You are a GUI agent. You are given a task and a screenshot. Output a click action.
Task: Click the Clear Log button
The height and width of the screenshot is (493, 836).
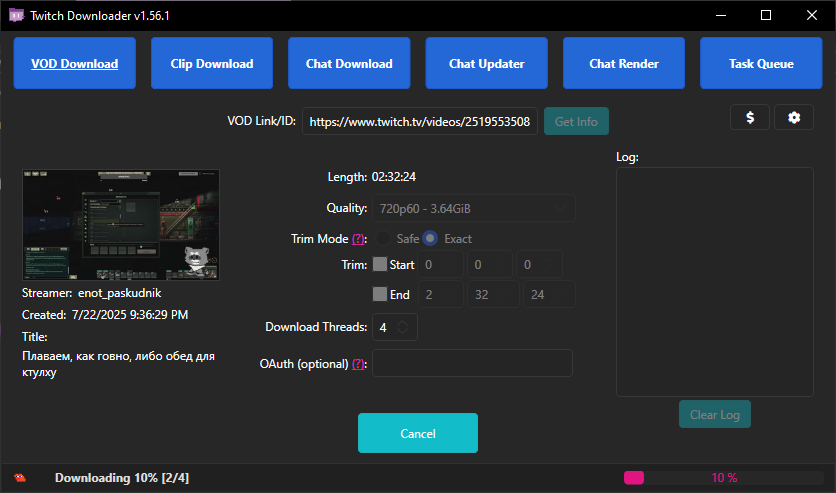(715, 414)
